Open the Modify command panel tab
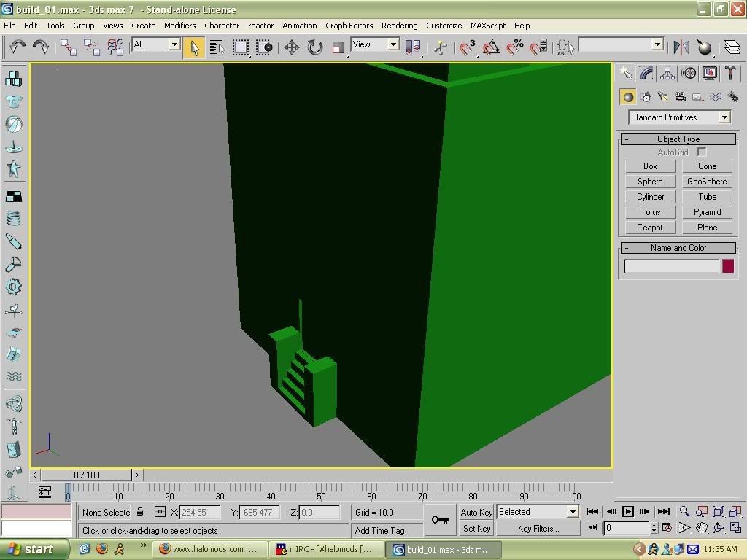 tap(646, 73)
